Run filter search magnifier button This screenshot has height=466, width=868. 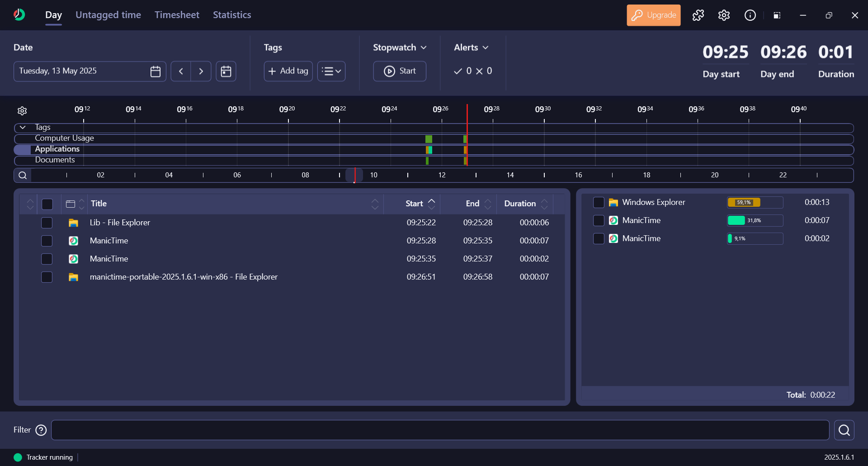pos(844,430)
